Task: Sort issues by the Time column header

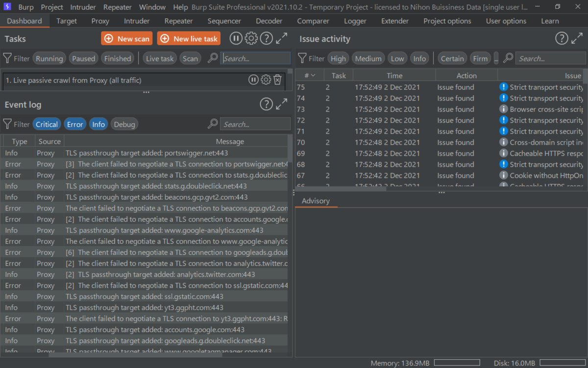Action: (x=394, y=76)
